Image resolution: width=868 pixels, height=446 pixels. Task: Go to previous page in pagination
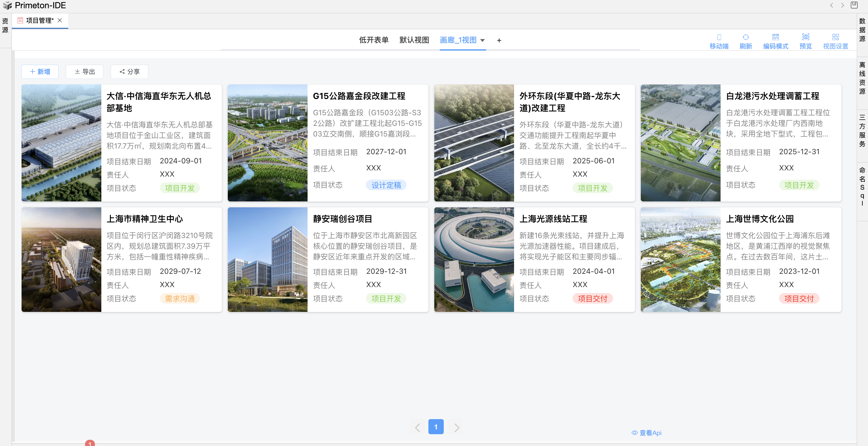[417, 427]
